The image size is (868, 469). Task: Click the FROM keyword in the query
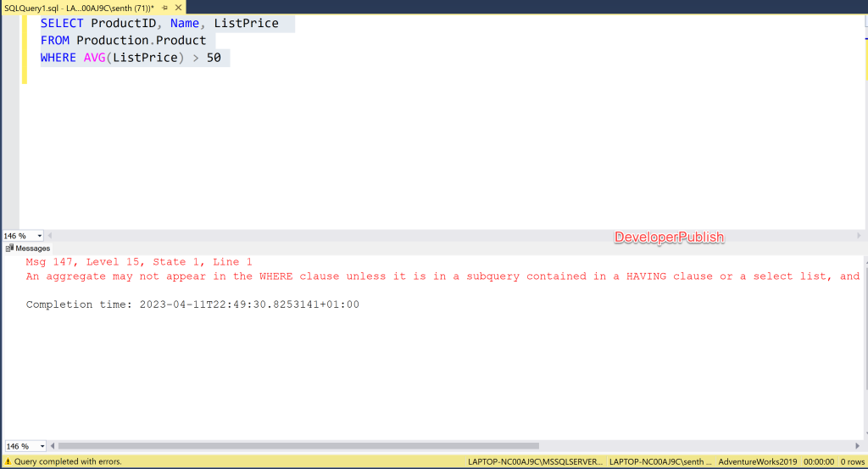pos(55,41)
